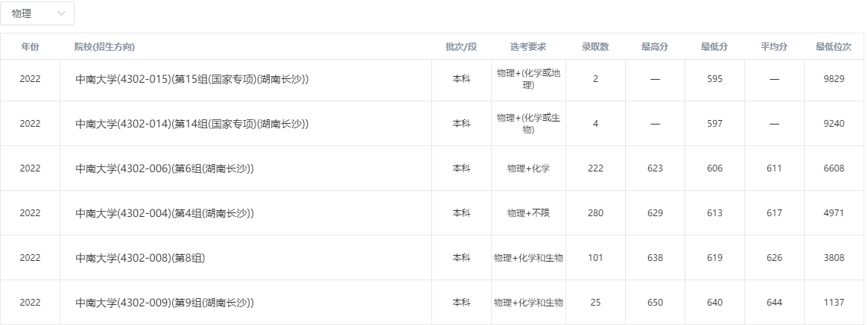
Task: Click the dropdown chevron next to 物理
Action: coord(61,13)
